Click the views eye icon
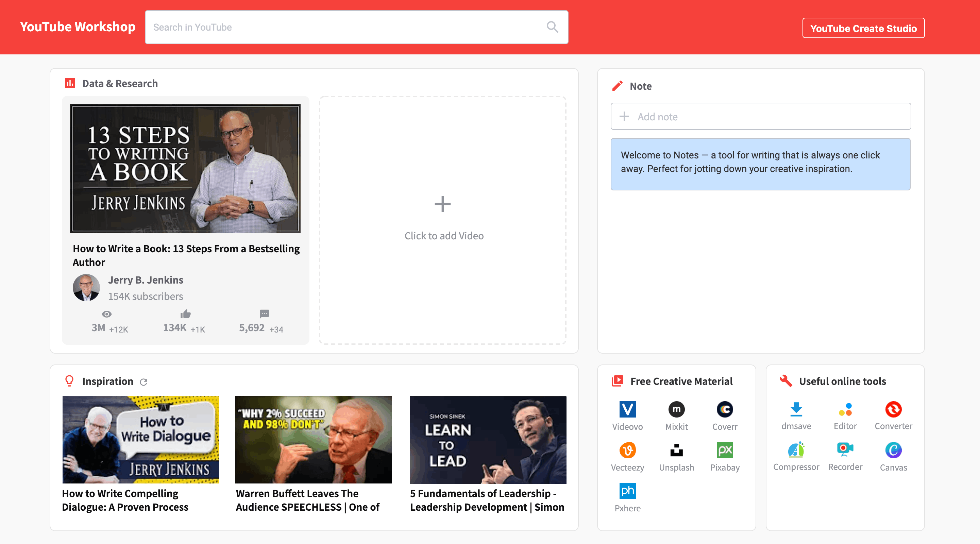 106,314
